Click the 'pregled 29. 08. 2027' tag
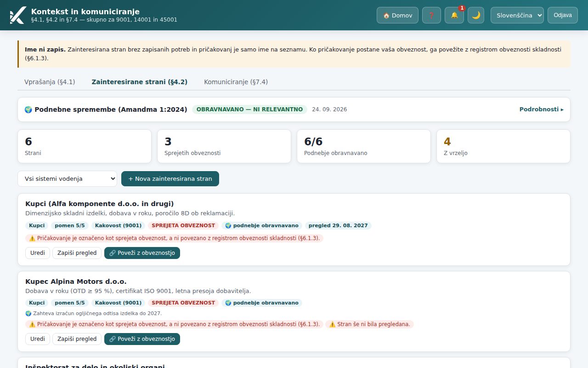Screen dimensions: 588x368 point(338,225)
